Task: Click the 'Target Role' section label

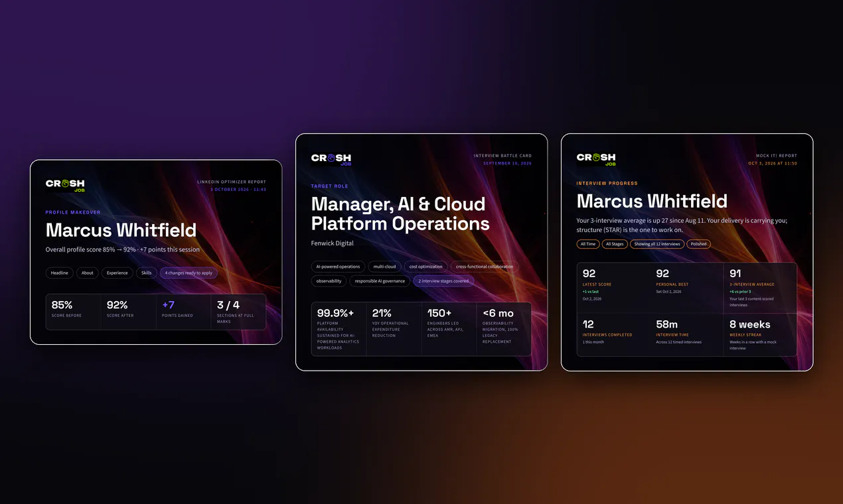Action: coord(329,186)
